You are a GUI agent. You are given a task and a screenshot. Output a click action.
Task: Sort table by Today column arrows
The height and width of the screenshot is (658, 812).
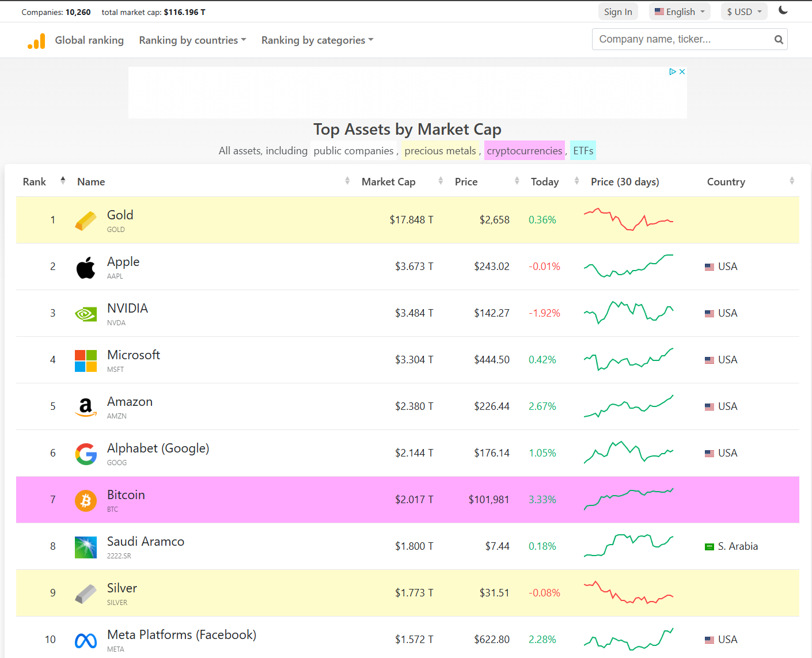pos(576,181)
